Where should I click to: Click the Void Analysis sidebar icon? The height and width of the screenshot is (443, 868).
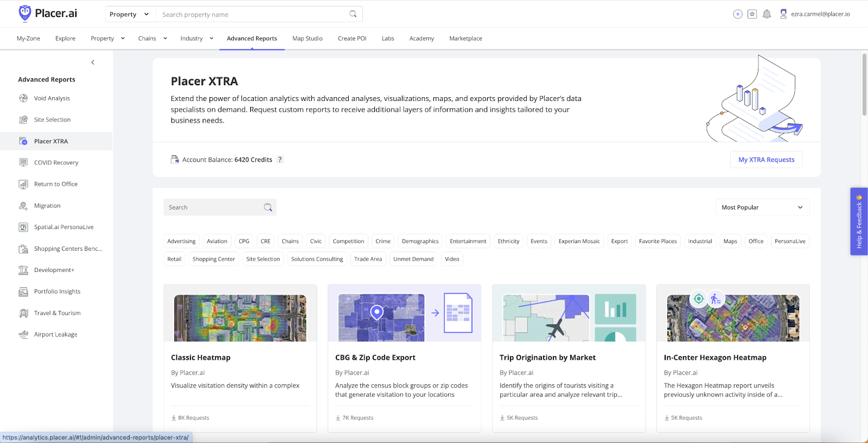click(x=23, y=98)
